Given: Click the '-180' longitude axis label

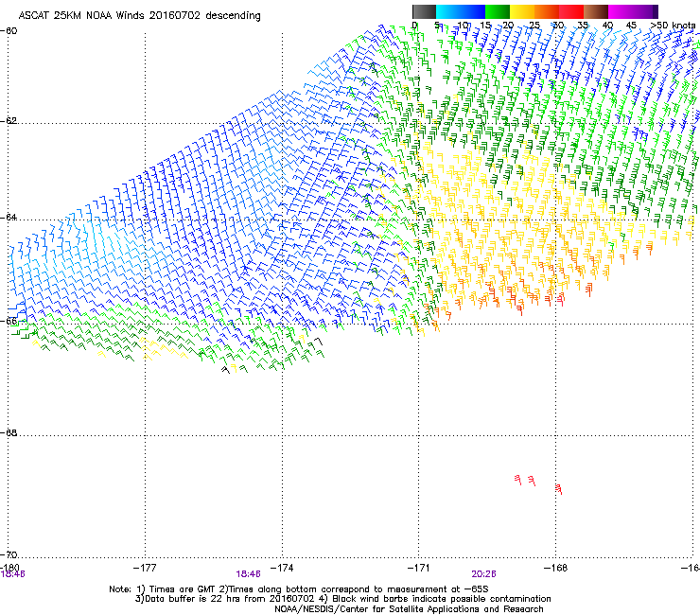Looking at the screenshot, I should (9, 567).
